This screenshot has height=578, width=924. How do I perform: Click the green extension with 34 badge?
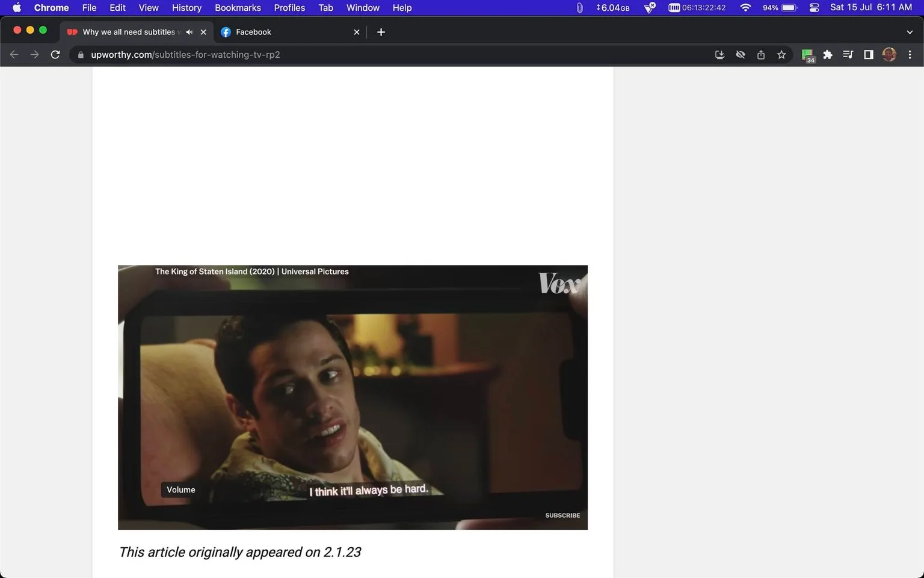(x=808, y=55)
